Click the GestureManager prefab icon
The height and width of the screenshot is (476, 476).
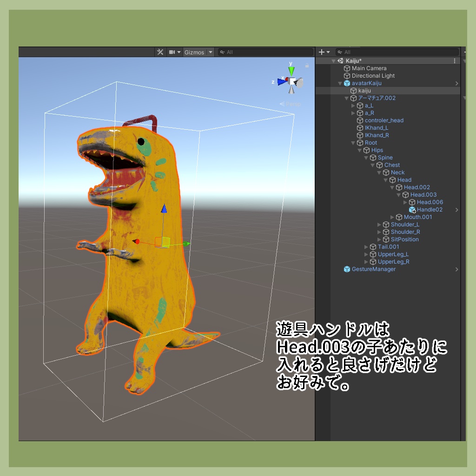tap(347, 269)
